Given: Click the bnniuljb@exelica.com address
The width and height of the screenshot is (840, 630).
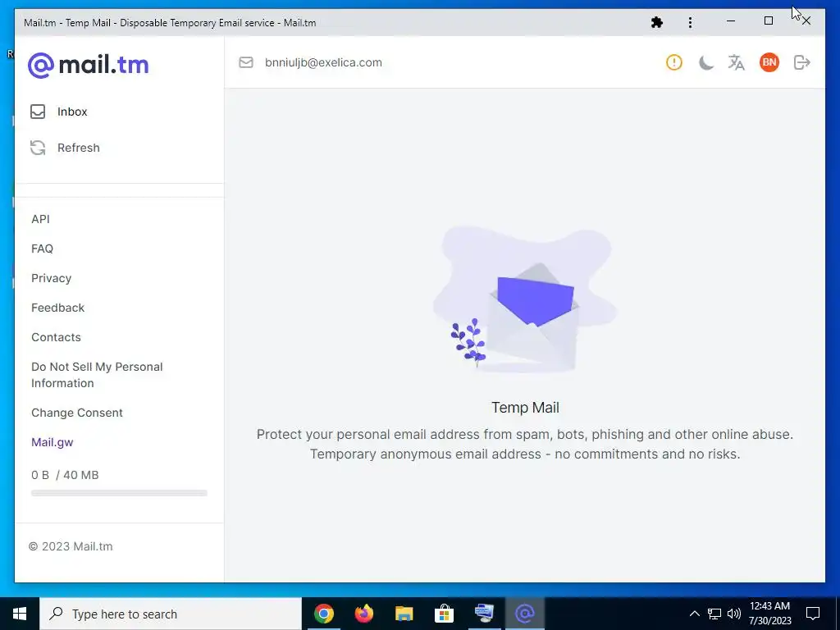Looking at the screenshot, I should click(323, 62).
